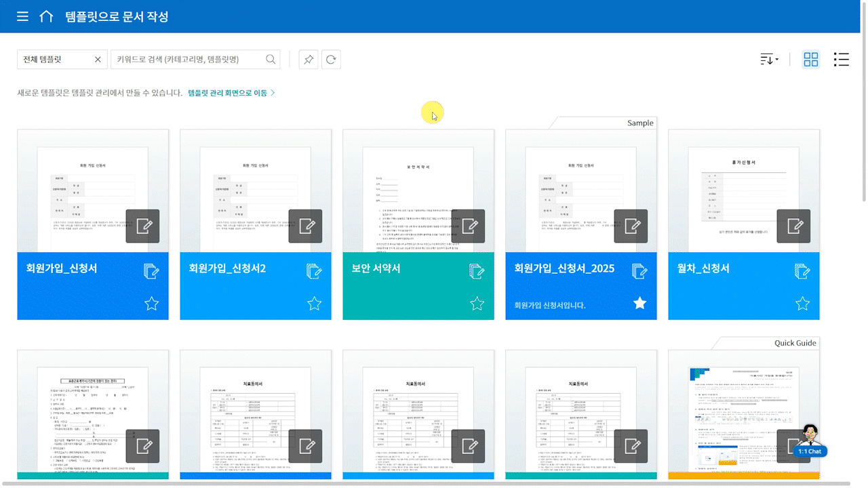Click the pin icon button
This screenshot has height=488, width=868.
(309, 60)
